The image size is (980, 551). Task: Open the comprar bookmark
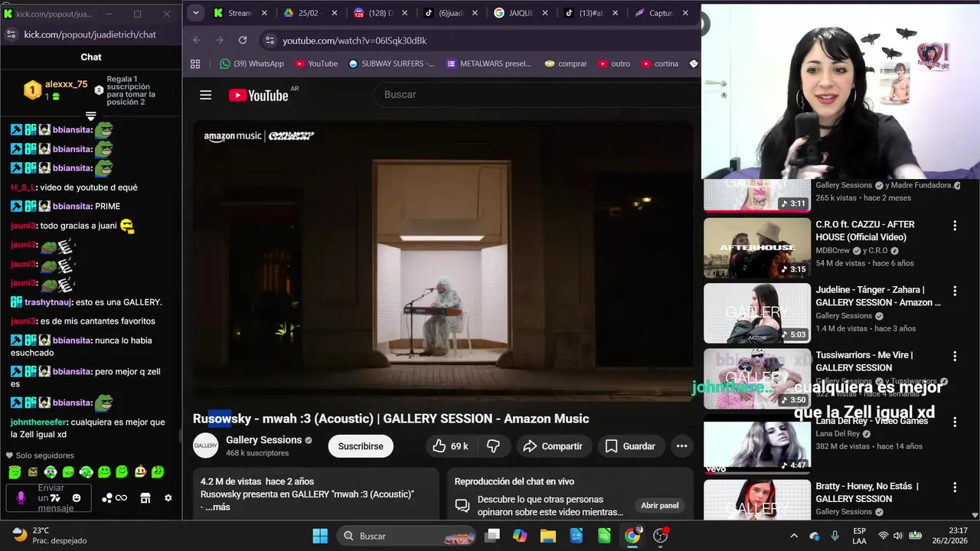(565, 64)
